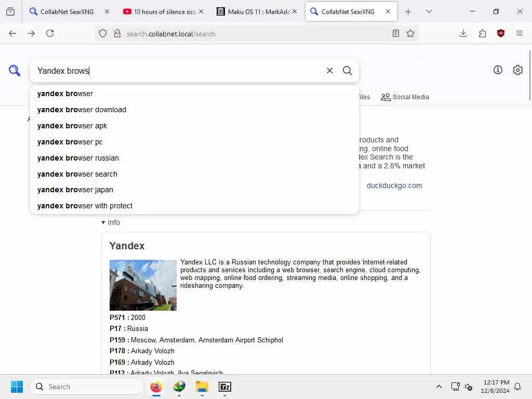Choose suggestion 'yandex browser search'
Viewport: 532px width, 399px height.
point(194,174)
